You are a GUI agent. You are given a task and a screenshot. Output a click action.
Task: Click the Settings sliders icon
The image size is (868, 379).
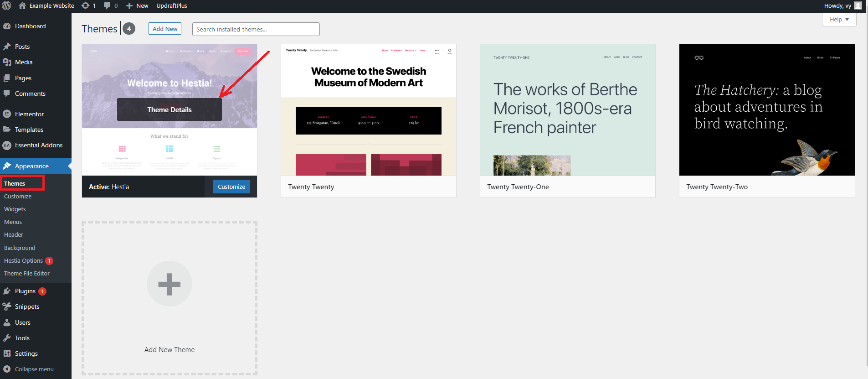(x=7, y=353)
